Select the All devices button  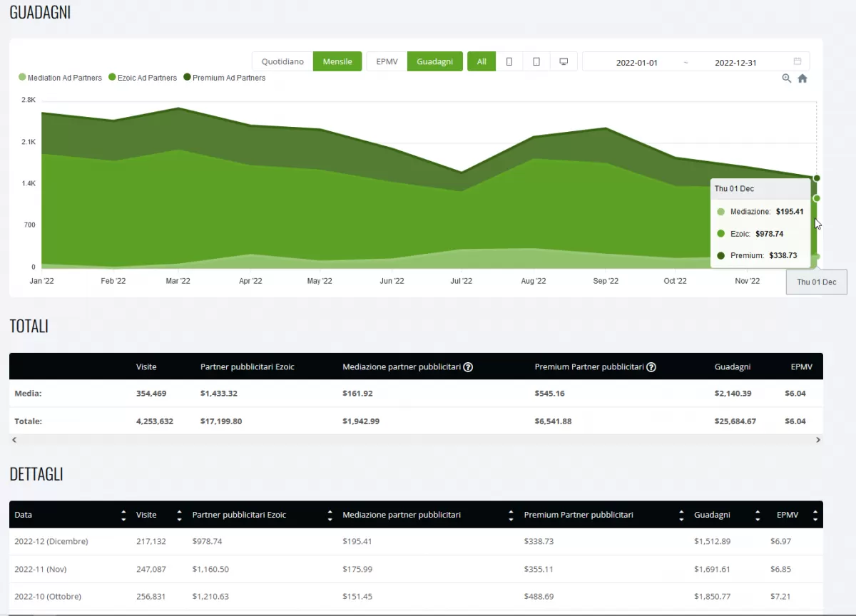coord(481,62)
